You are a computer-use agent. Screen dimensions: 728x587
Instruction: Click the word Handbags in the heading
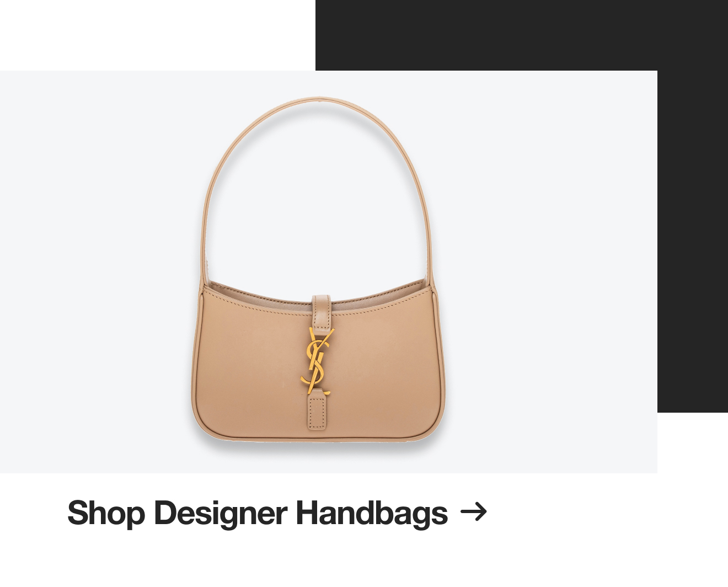371,513
